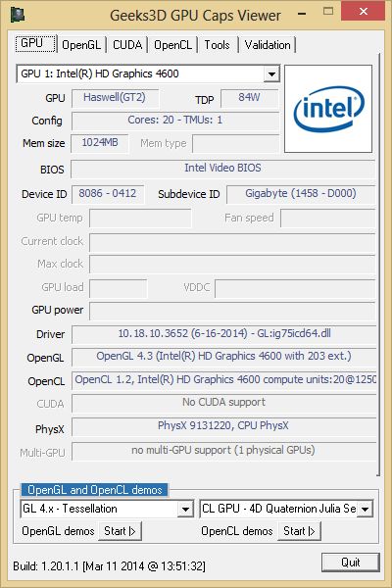Click the Subdevice ID Gigabyte field
Screen dimensions: 392x588
coord(301,194)
